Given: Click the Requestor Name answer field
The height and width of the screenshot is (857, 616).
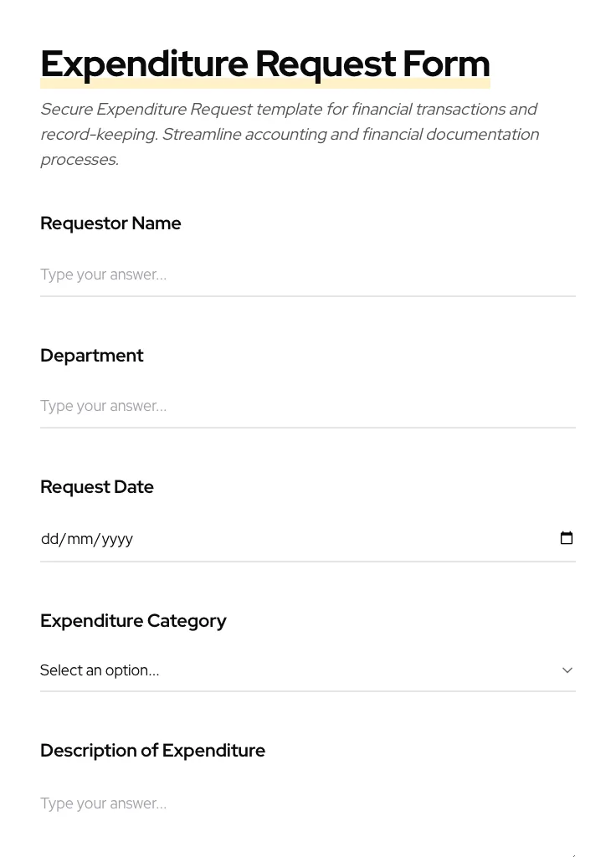Looking at the screenshot, I should click(x=308, y=274).
